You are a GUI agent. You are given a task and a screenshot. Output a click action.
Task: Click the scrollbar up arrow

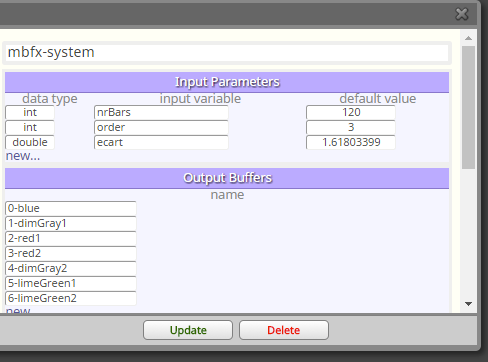tap(468, 38)
